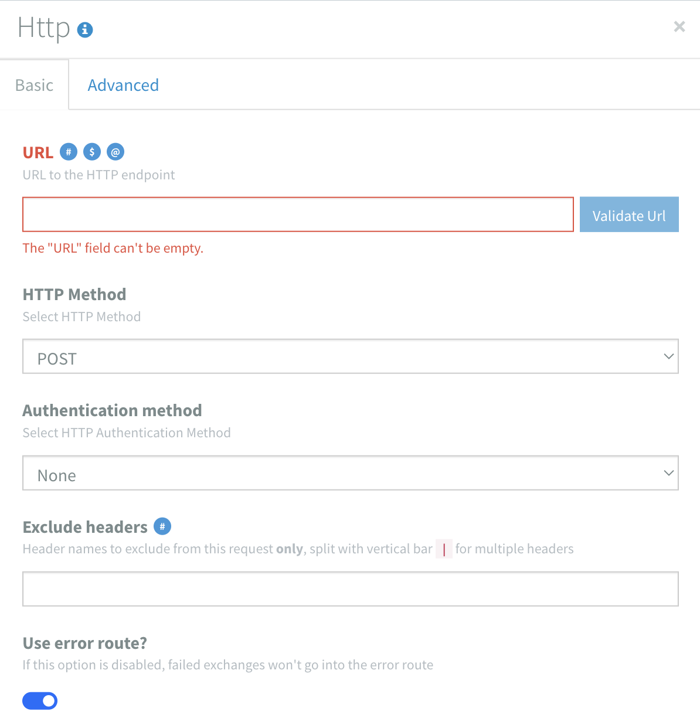Click the hash icon next to URL
The height and width of the screenshot is (728, 700).
click(69, 152)
